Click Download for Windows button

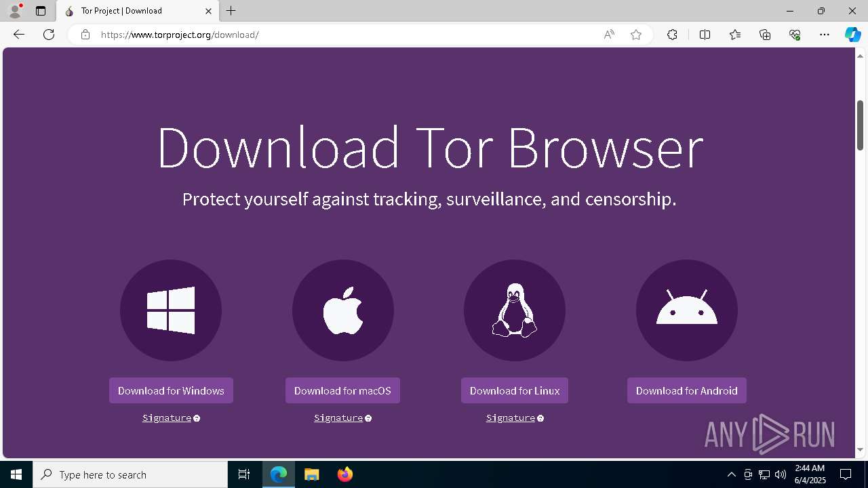[x=171, y=390]
